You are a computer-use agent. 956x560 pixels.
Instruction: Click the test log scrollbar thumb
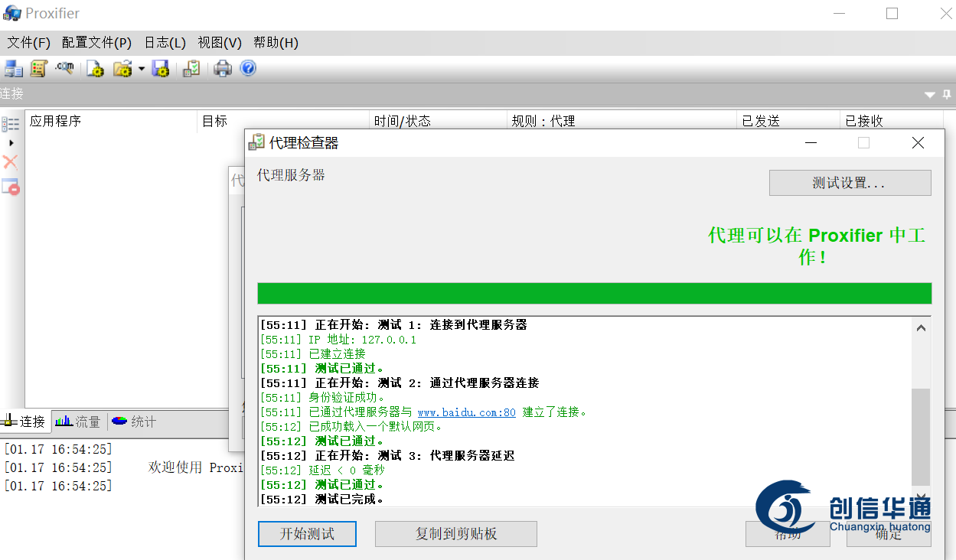pos(922,436)
